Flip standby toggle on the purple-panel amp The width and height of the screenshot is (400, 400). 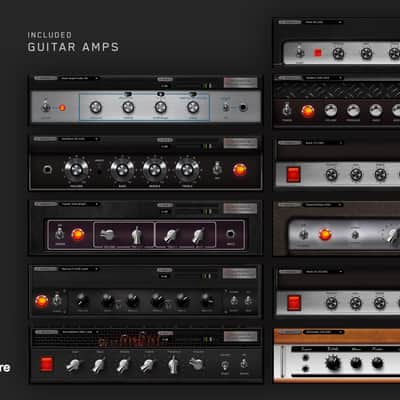[60, 233]
